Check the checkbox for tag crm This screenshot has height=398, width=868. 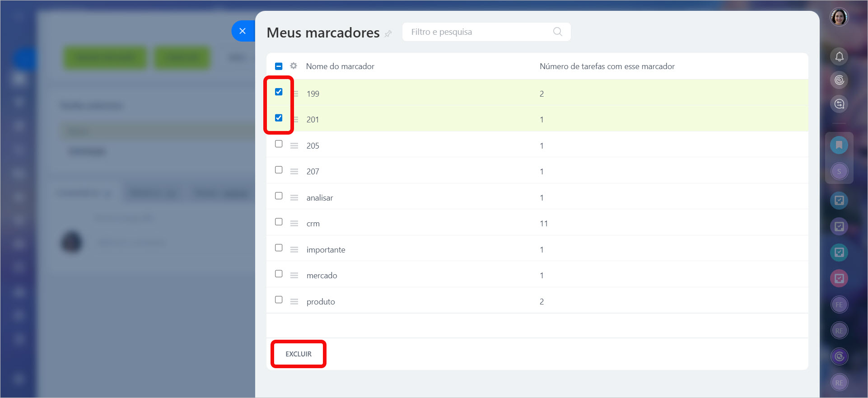pyautogui.click(x=279, y=222)
